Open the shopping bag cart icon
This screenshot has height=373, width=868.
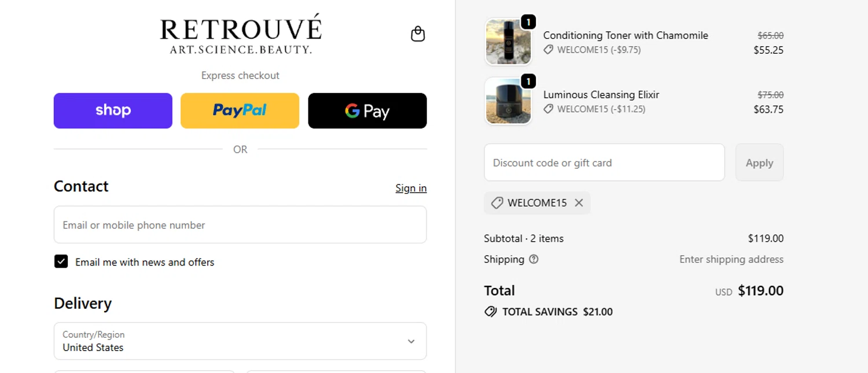pos(418,34)
